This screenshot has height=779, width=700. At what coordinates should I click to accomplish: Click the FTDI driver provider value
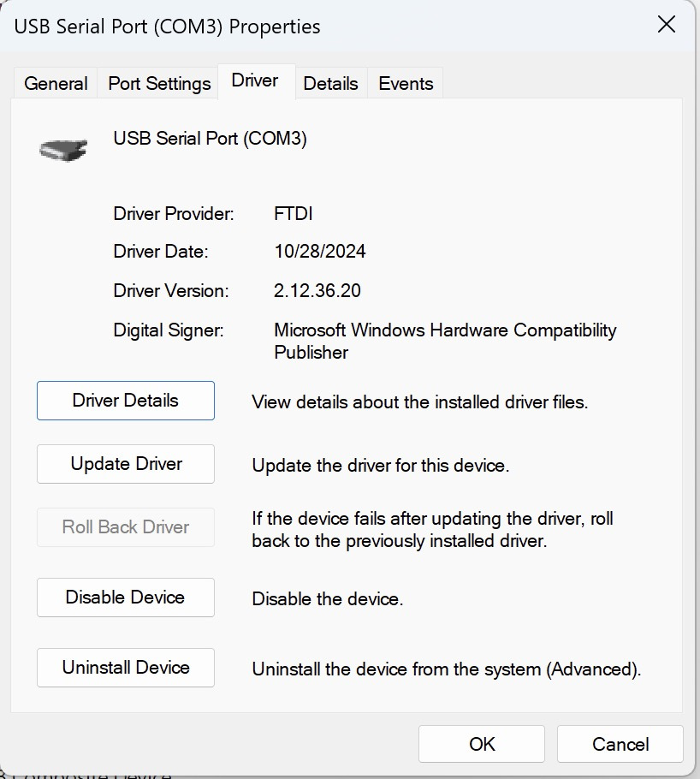(x=294, y=213)
